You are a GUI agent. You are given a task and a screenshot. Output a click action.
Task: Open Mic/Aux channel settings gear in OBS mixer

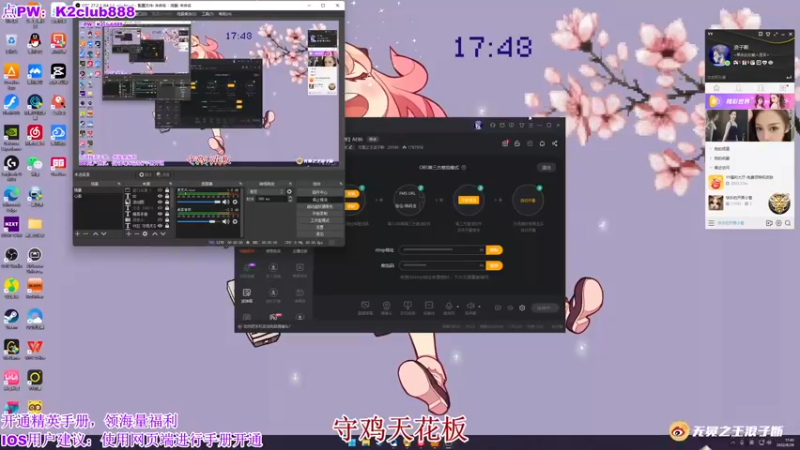pyautogui.click(x=235, y=202)
